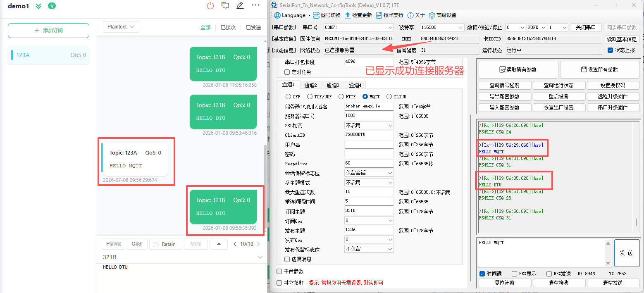Switch to 通道4 tab
The width and height of the screenshot is (644, 293).
pyautogui.click(x=355, y=85)
